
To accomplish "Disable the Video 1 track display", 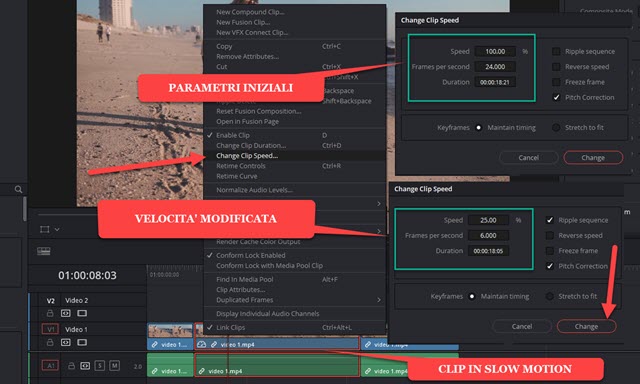I will [82, 342].
